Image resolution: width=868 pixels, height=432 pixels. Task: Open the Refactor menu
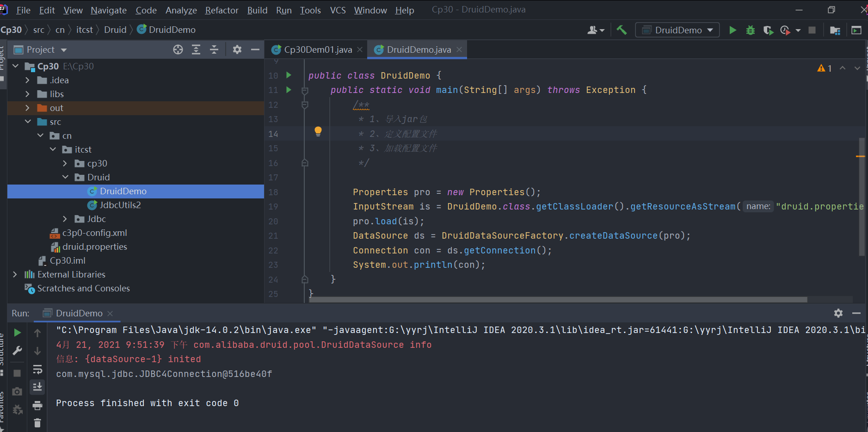click(x=222, y=10)
